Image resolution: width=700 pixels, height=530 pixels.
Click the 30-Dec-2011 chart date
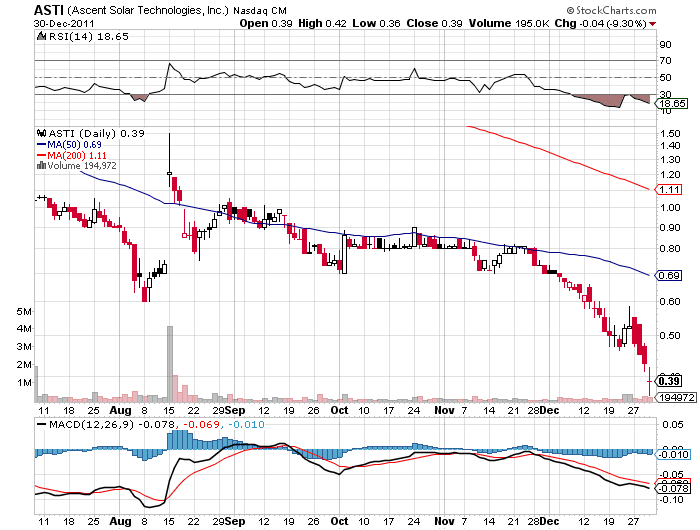point(64,24)
